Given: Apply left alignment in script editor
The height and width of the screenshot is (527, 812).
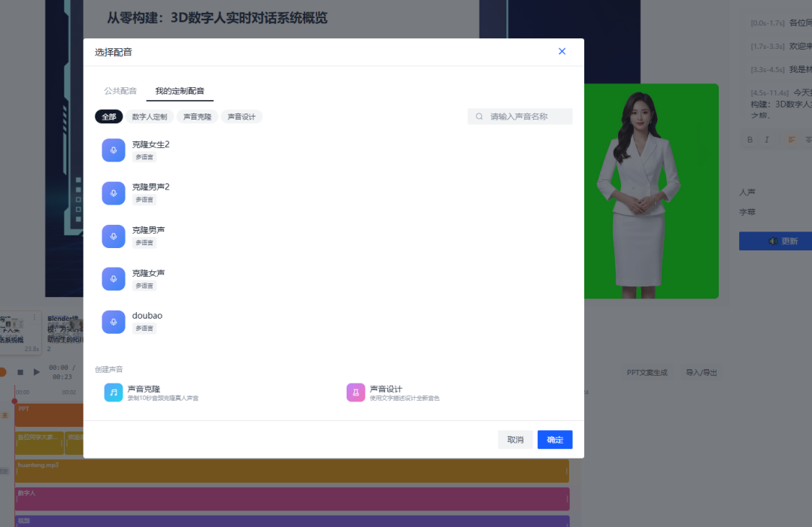Looking at the screenshot, I should [791, 140].
